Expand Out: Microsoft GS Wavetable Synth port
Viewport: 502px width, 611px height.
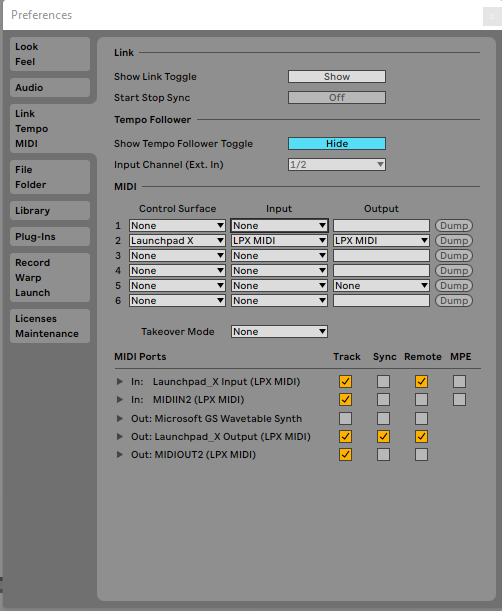[120, 419]
